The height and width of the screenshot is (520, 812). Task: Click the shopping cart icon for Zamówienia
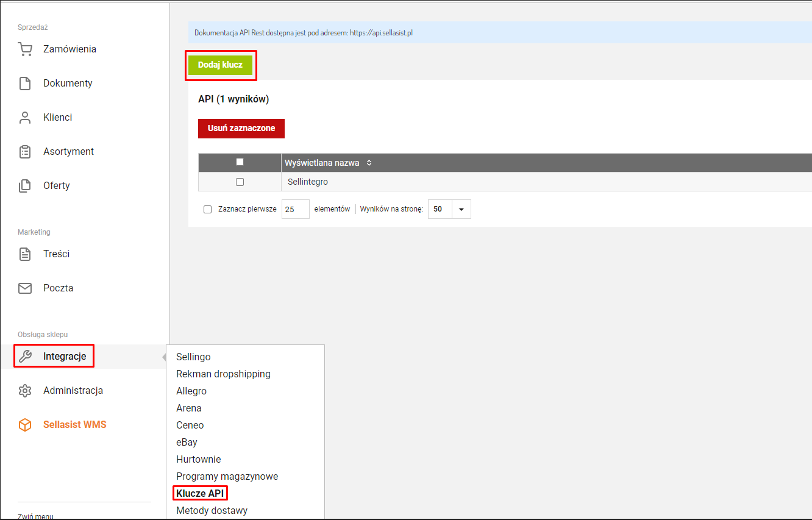pos(25,49)
